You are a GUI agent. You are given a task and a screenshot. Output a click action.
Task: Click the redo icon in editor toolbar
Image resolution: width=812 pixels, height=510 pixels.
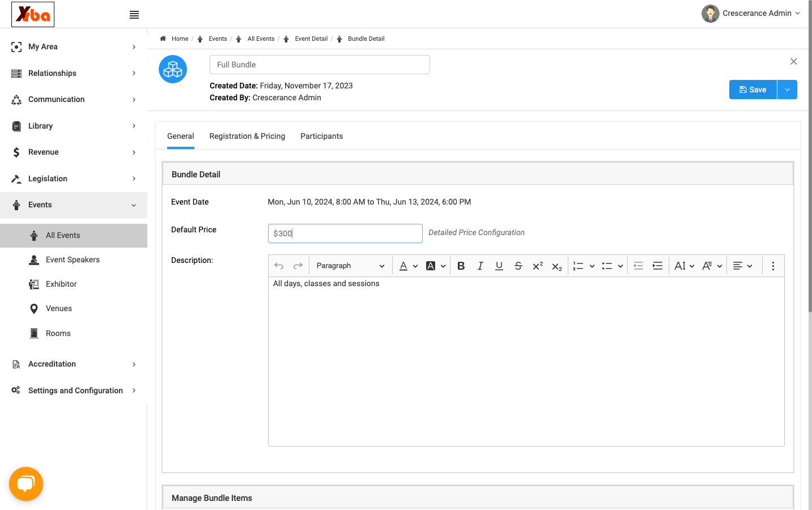[x=298, y=266]
